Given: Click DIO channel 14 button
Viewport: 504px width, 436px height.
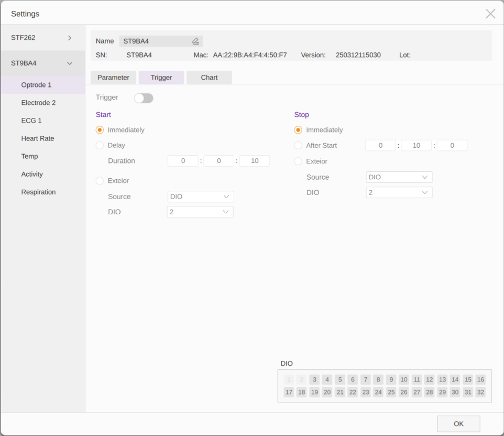Looking at the screenshot, I should [455, 379].
